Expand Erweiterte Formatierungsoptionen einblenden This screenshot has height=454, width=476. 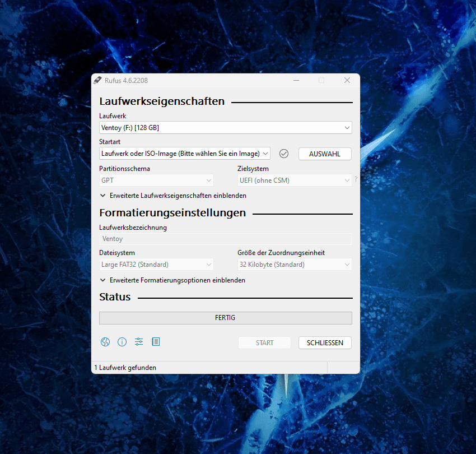(172, 280)
